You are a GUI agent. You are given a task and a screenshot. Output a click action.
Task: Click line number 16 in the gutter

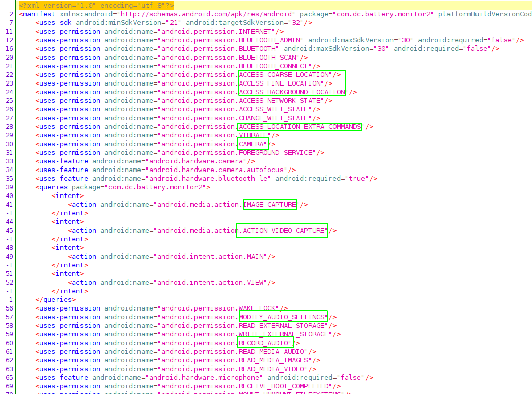click(10, 49)
